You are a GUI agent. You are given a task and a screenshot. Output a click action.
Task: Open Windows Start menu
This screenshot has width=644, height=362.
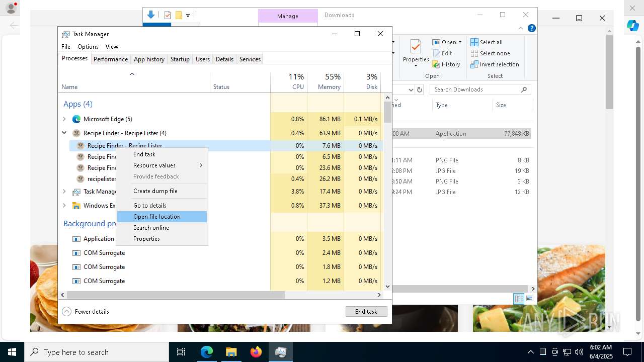pos(12,352)
